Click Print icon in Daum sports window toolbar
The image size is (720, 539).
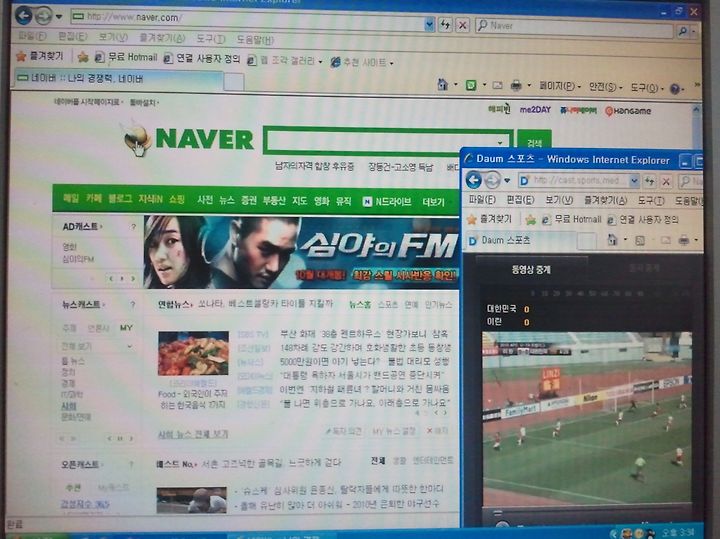[684, 240]
